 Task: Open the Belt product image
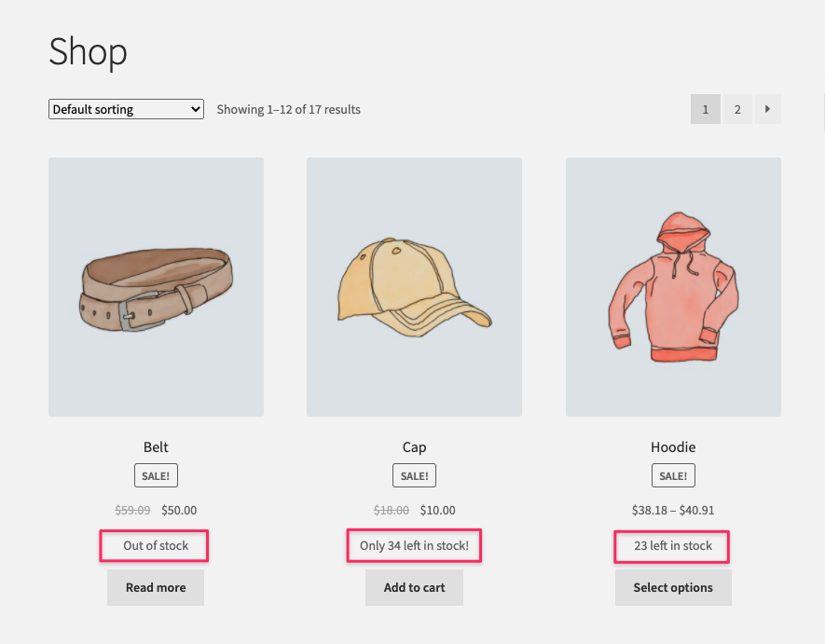[x=156, y=286]
